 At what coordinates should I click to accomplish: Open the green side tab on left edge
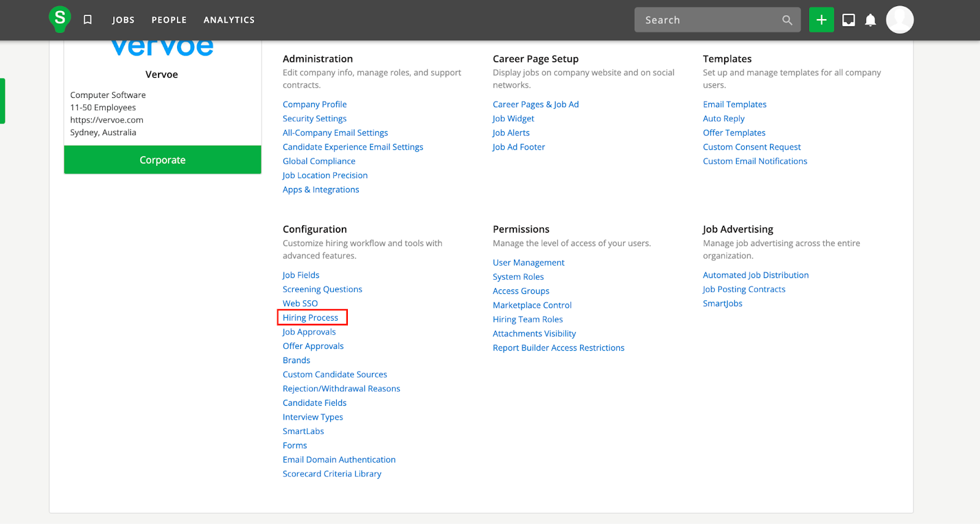(x=2, y=101)
